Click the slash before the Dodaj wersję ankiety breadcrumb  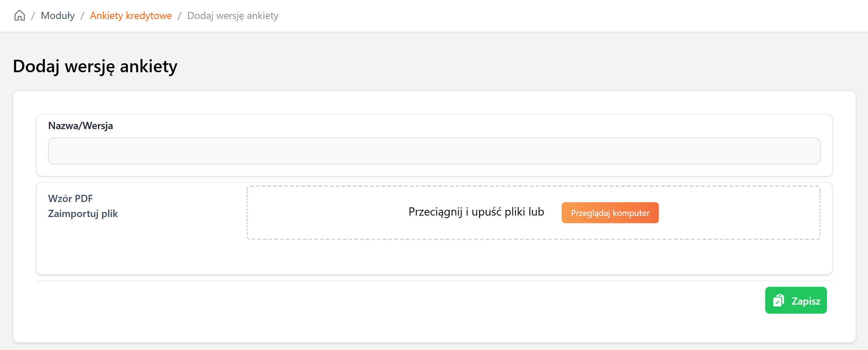point(179,16)
